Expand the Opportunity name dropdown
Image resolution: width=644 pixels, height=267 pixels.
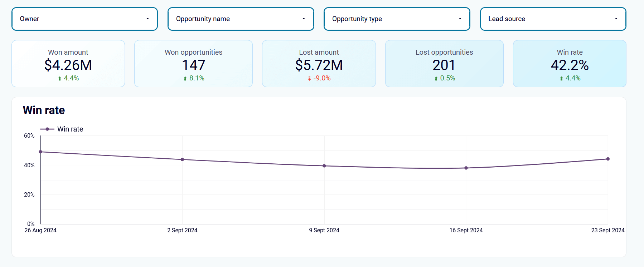(x=241, y=19)
